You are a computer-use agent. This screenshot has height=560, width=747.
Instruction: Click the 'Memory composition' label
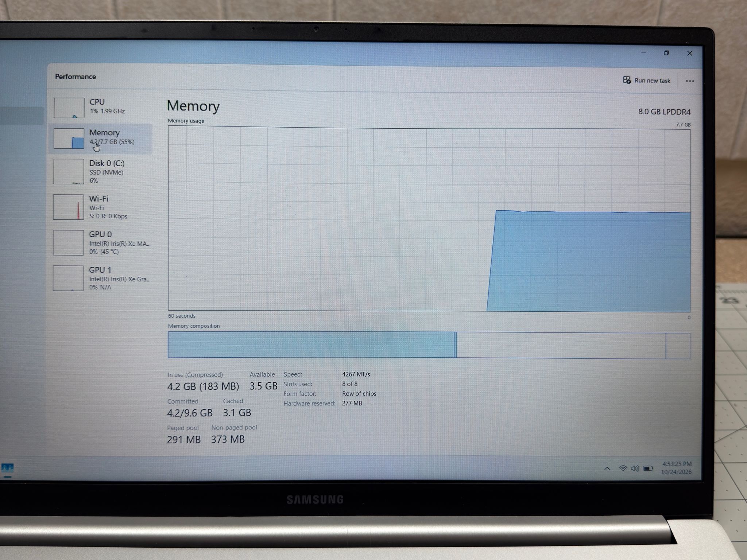[194, 326]
